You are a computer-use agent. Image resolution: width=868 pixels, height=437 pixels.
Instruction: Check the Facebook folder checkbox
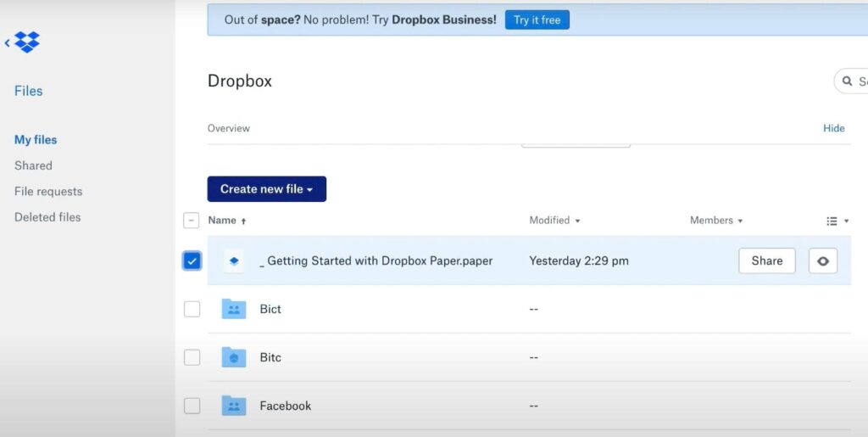coord(192,406)
